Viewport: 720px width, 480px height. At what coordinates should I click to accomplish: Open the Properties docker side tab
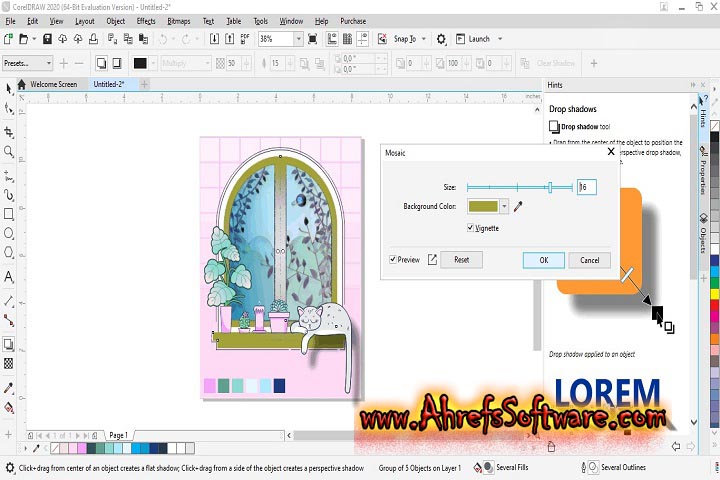point(703,170)
